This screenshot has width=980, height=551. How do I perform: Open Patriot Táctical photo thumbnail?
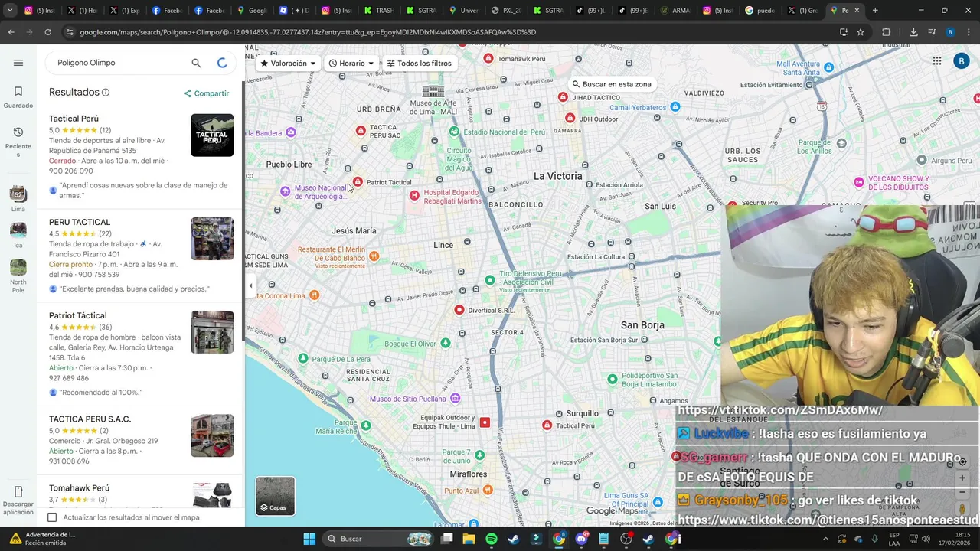click(x=212, y=332)
